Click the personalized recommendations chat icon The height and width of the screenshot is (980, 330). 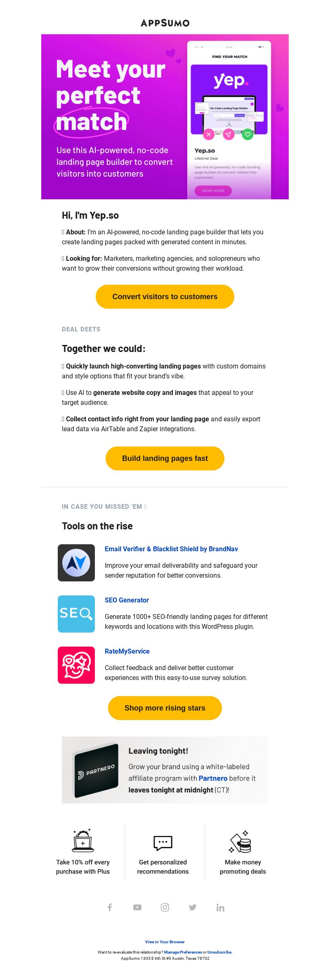click(x=163, y=843)
